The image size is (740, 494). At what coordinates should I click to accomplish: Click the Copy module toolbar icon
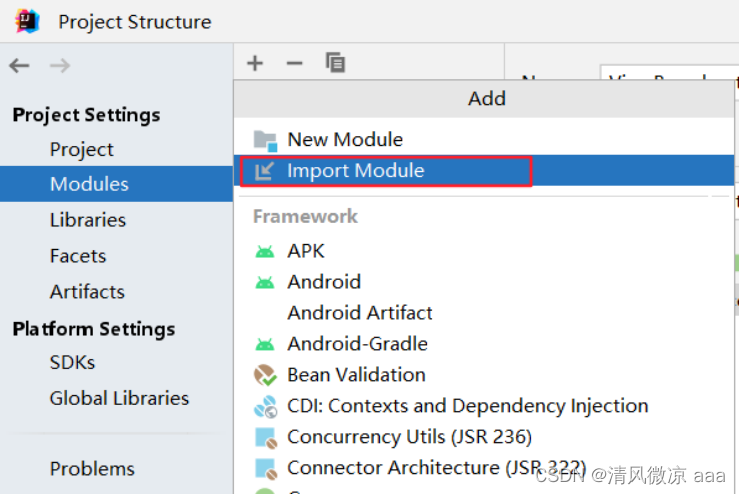click(x=335, y=62)
